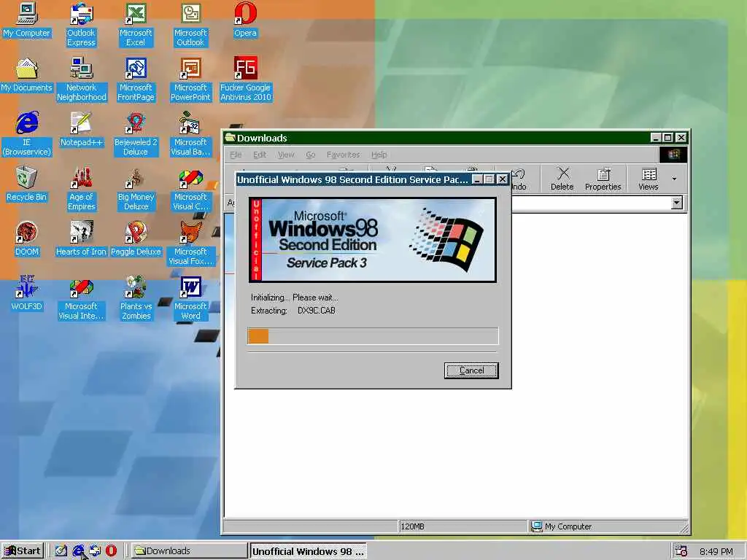Launch Outlook Express shortcut

[81, 24]
